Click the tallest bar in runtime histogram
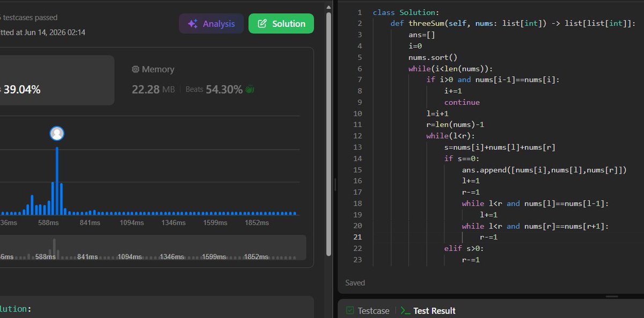Viewport: 644px width, 318px height. click(x=57, y=181)
